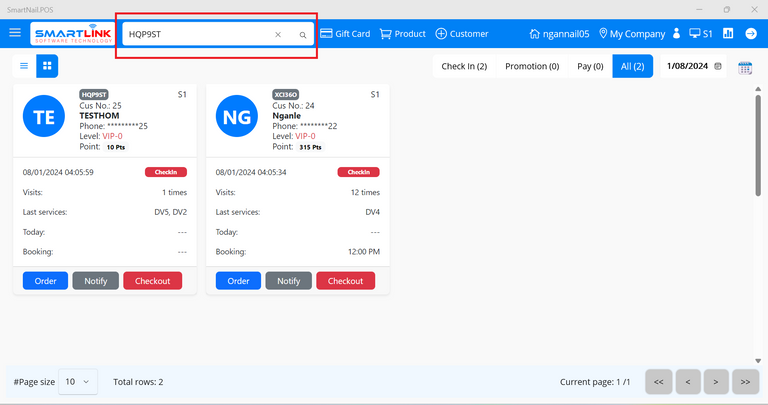Click Checkout on TESTHOM card

(x=153, y=281)
